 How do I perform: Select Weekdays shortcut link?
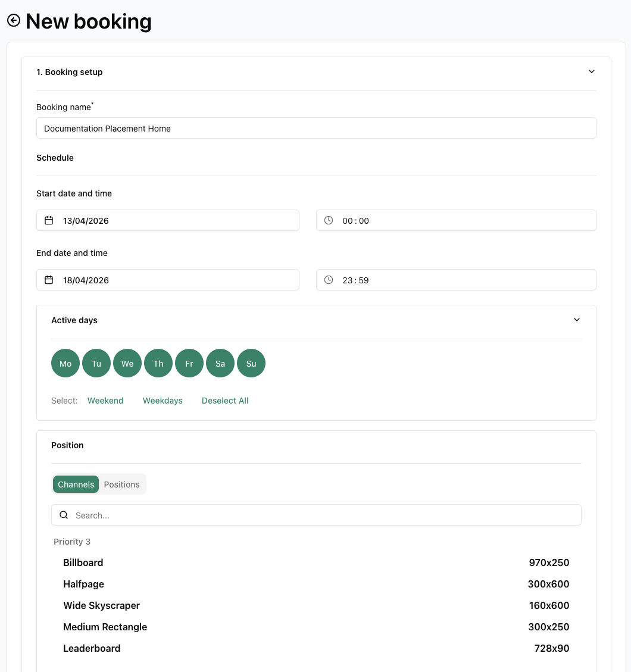coord(163,401)
